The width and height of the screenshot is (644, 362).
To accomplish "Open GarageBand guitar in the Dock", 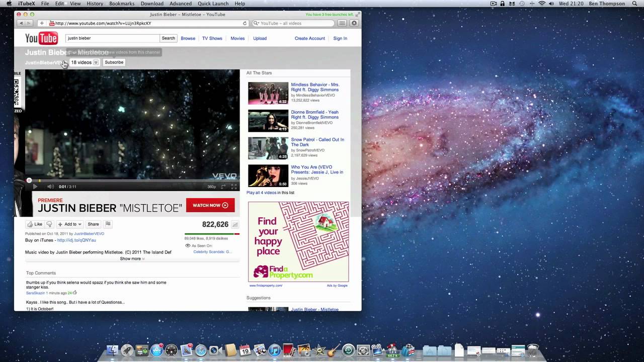I will pyautogui.click(x=334, y=350).
